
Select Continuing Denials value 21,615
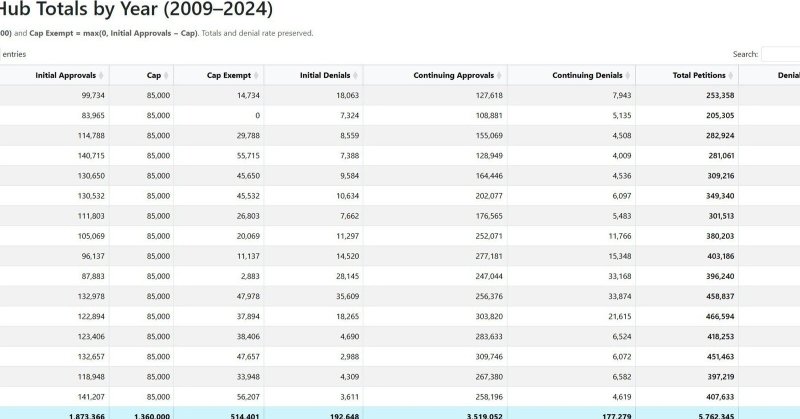pos(620,316)
